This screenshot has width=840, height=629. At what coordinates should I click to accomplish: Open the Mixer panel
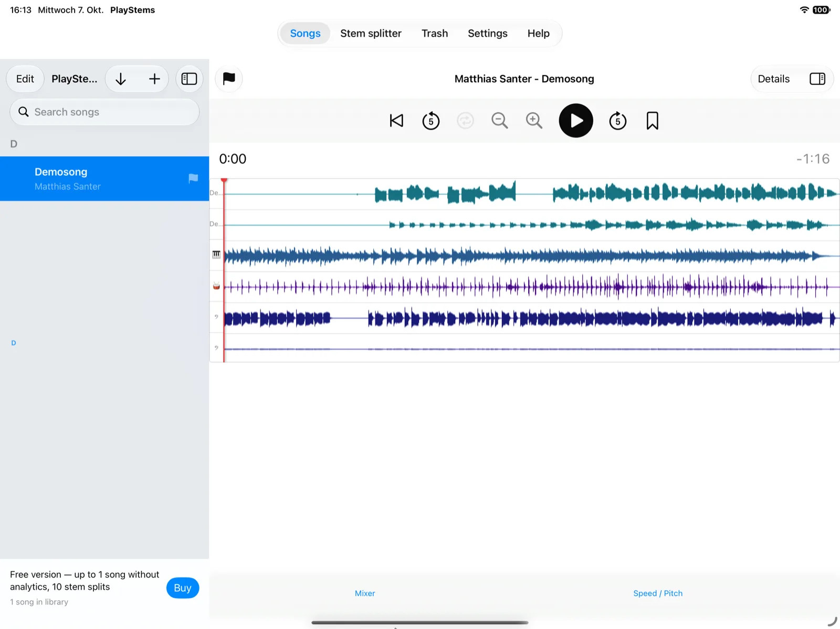coord(365,593)
